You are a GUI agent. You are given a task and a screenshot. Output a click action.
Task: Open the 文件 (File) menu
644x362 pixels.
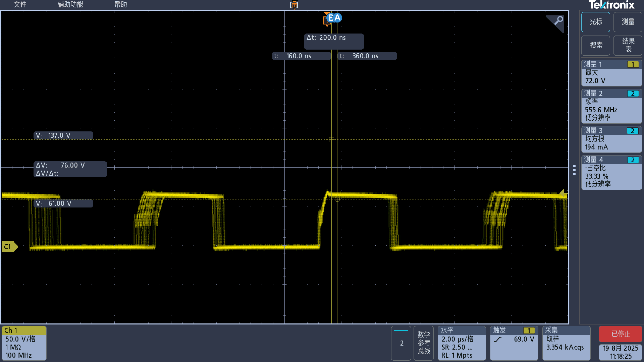(x=20, y=4)
